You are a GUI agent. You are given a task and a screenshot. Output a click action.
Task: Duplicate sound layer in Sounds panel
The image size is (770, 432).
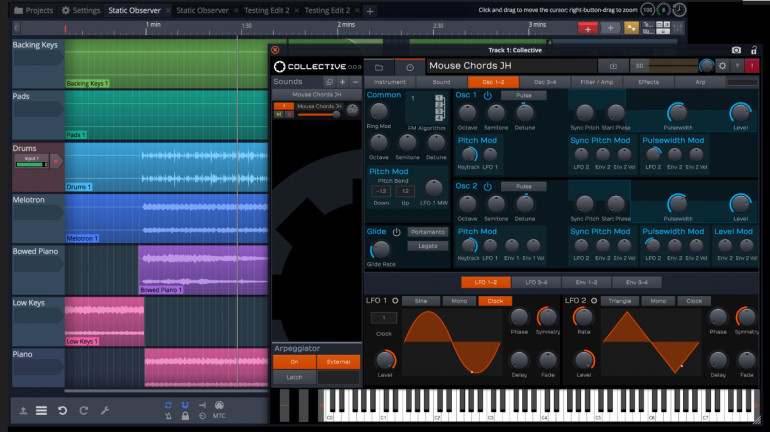[329, 82]
